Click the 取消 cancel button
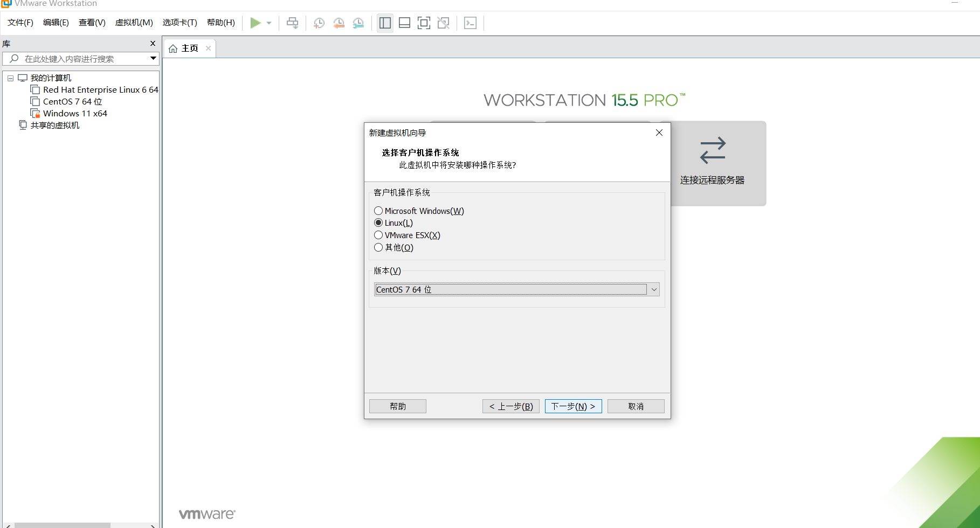 click(x=636, y=406)
